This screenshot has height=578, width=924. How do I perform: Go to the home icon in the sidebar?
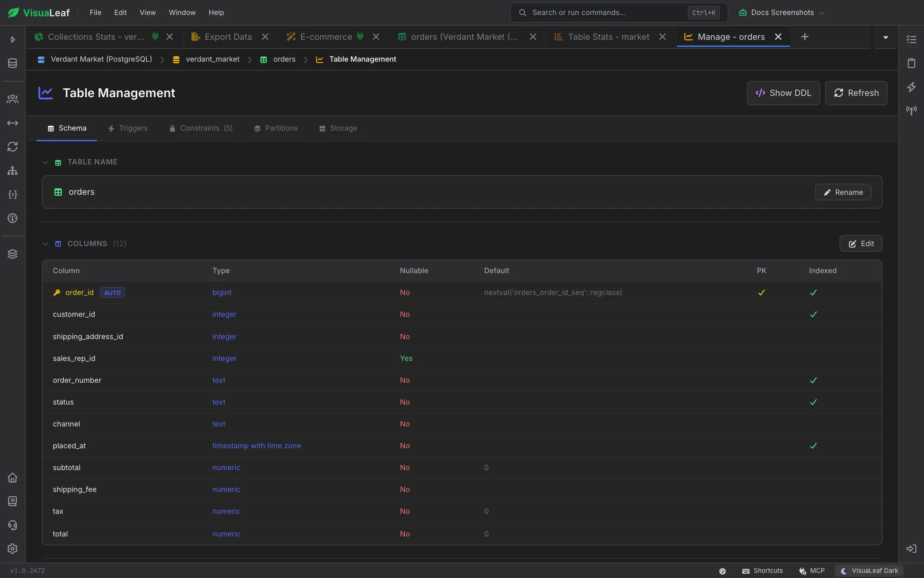coord(12,478)
